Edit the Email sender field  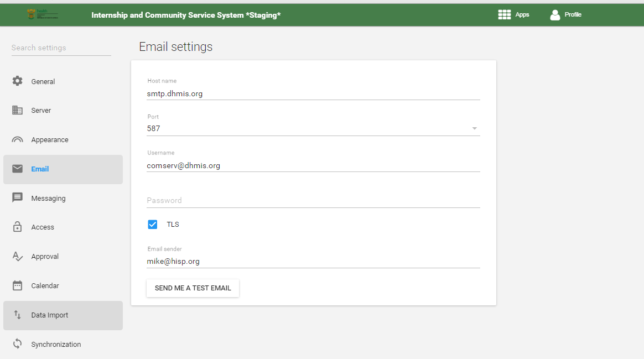[313, 261]
